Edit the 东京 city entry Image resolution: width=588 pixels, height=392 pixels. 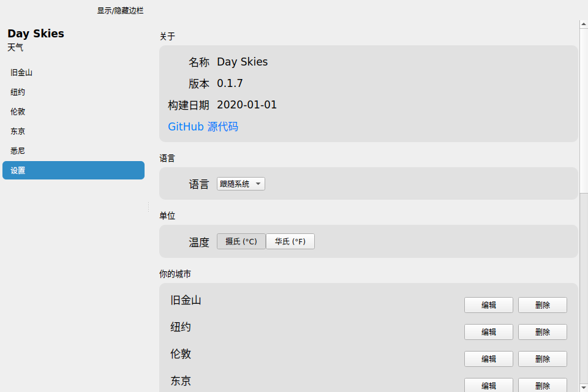point(489,385)
